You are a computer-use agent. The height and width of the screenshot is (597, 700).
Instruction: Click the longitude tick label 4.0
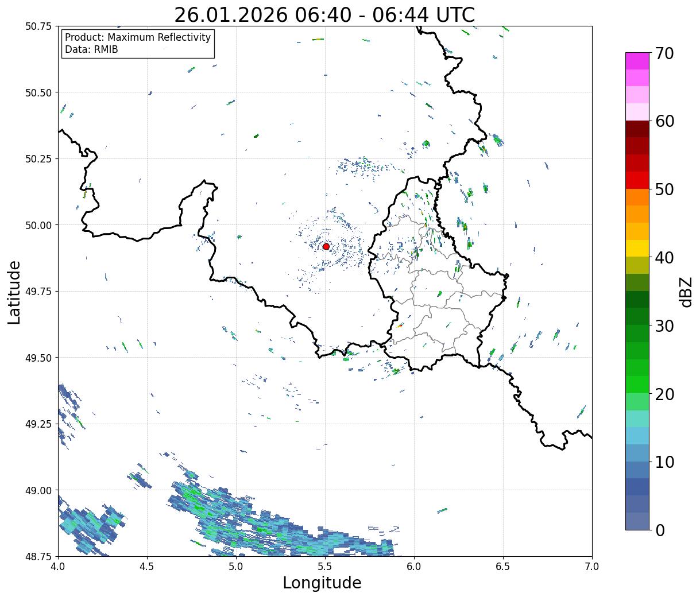point(58,567)
